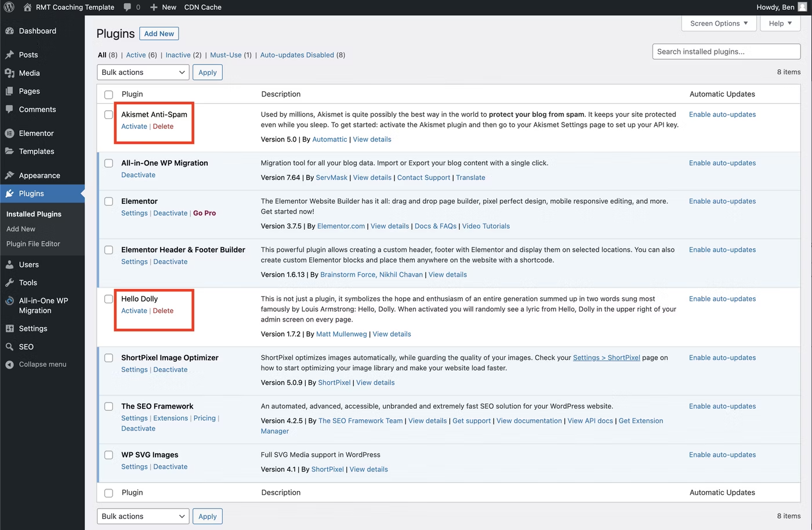Viewport: 812px width, 530px height.
Task: Click the Collapse menu arrow icon
Action: [x=9, y=365]
